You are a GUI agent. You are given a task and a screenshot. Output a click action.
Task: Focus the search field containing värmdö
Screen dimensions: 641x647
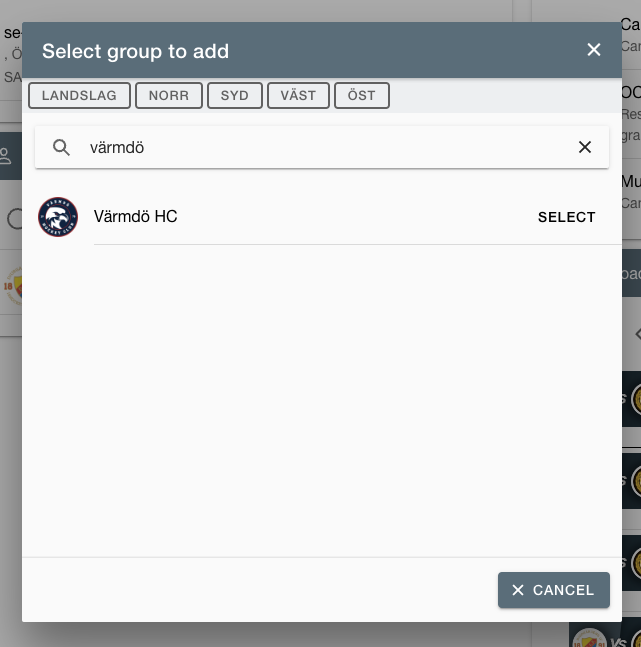(322, 147)
